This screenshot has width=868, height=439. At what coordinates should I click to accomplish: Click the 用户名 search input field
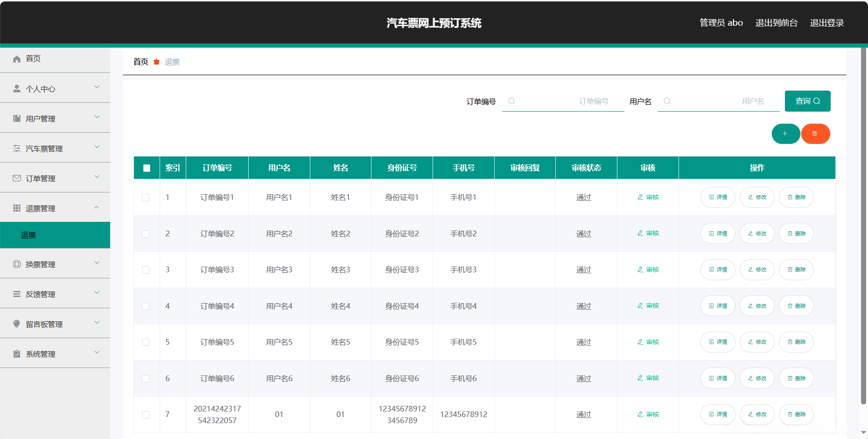(719, 101)
